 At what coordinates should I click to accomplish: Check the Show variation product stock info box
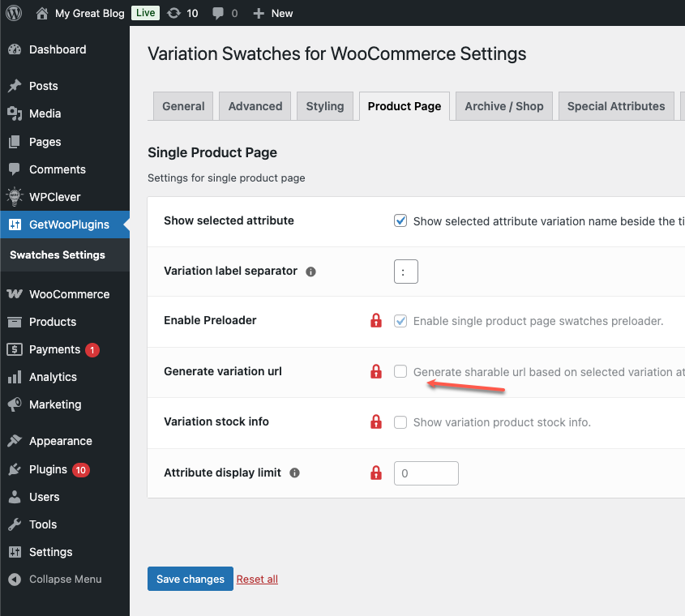[x=400, y=422]
